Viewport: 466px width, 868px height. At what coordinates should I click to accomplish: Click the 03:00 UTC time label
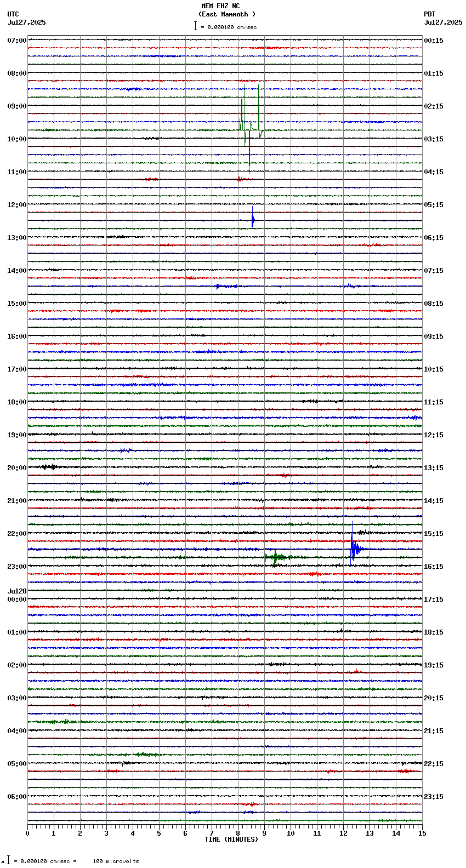click(x=17, y=698)
